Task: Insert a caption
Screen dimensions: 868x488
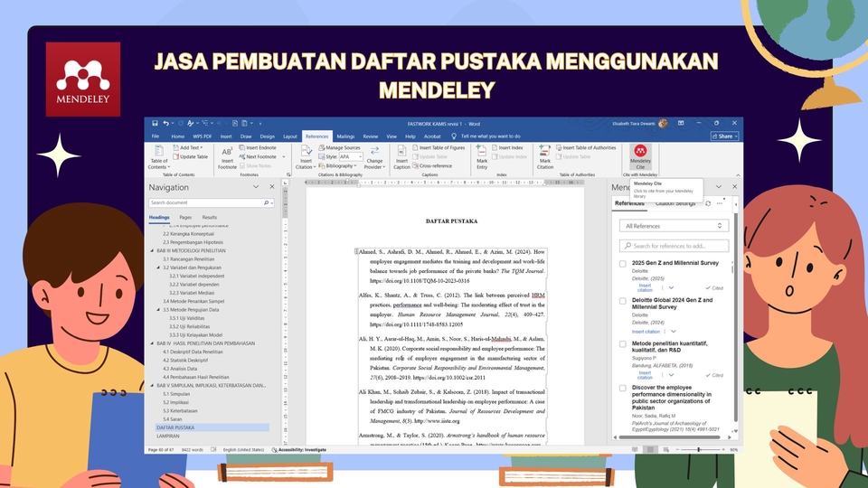Action: (401, 157)
